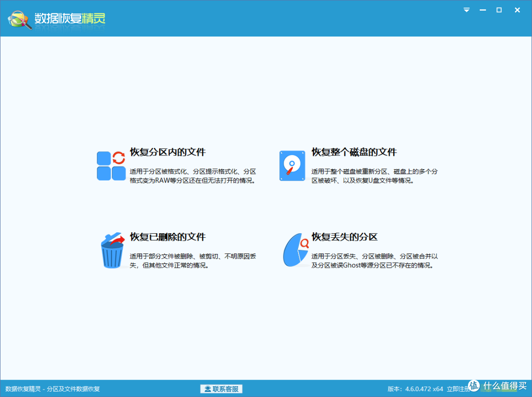Viewport: 532px width, 397px height.
Task: Click the description about files 被剪切 or deleted
Action: 193,260
